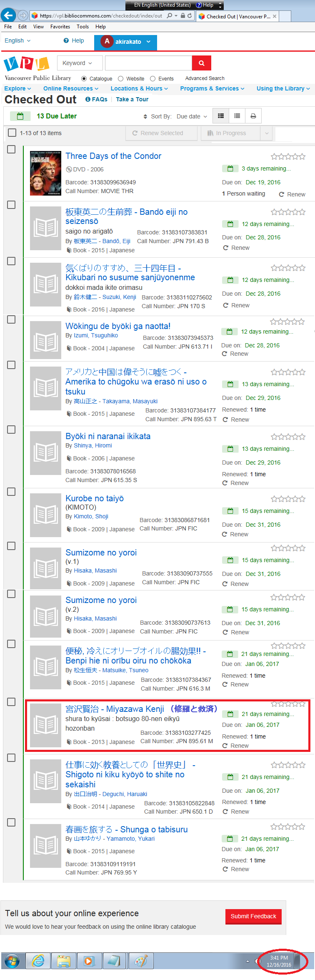Open the Favorites menu

60,26
